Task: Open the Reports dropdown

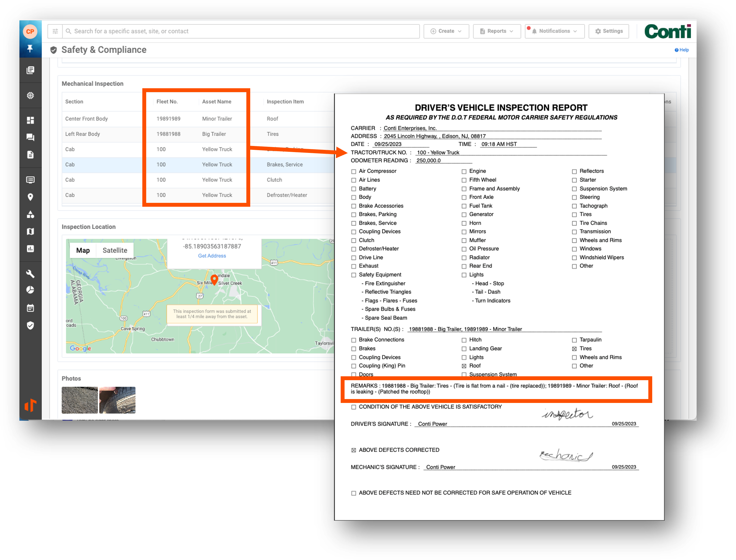Action: coord(496,31)
